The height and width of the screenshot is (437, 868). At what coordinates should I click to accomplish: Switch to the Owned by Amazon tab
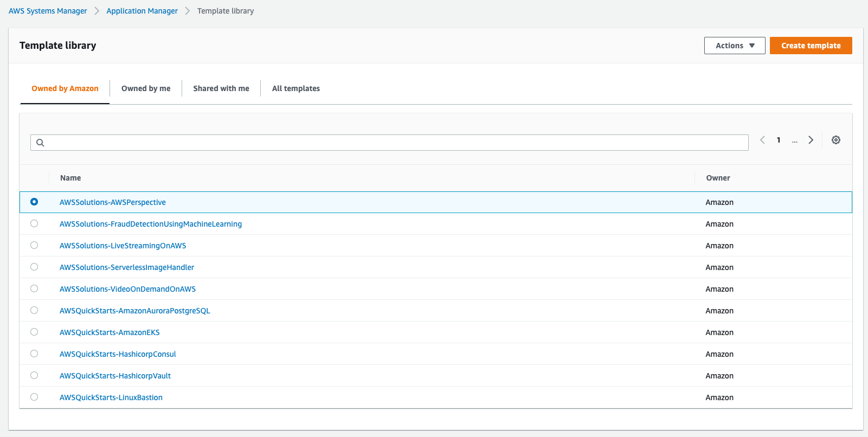[x=65, y=88]
